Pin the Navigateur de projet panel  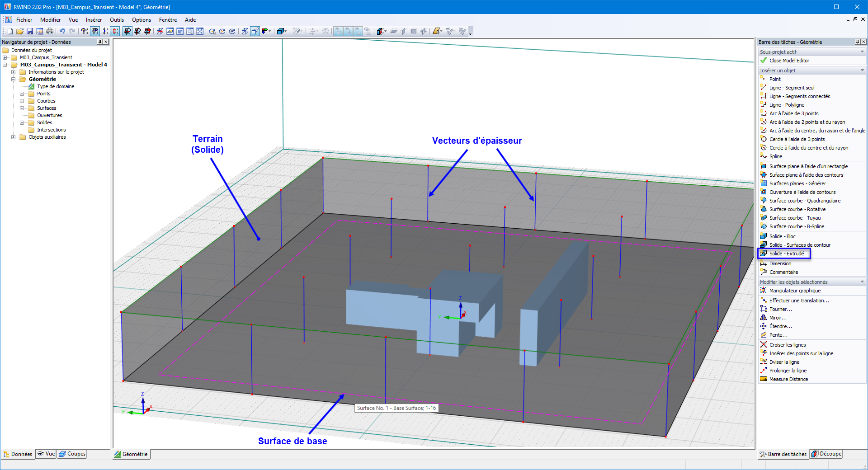100,42
